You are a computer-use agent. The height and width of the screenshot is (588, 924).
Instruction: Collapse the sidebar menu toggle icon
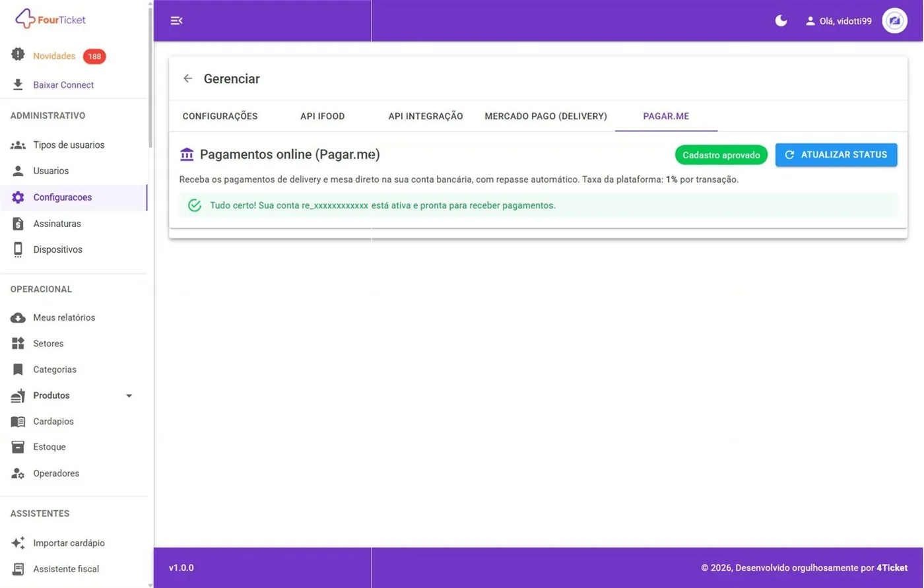(x=176, y=20)
